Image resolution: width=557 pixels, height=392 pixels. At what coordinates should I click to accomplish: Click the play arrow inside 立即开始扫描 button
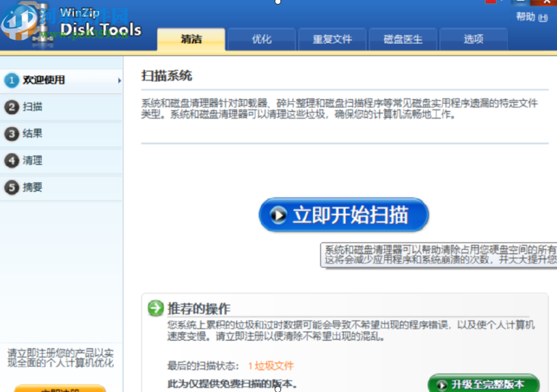point(278,214)
